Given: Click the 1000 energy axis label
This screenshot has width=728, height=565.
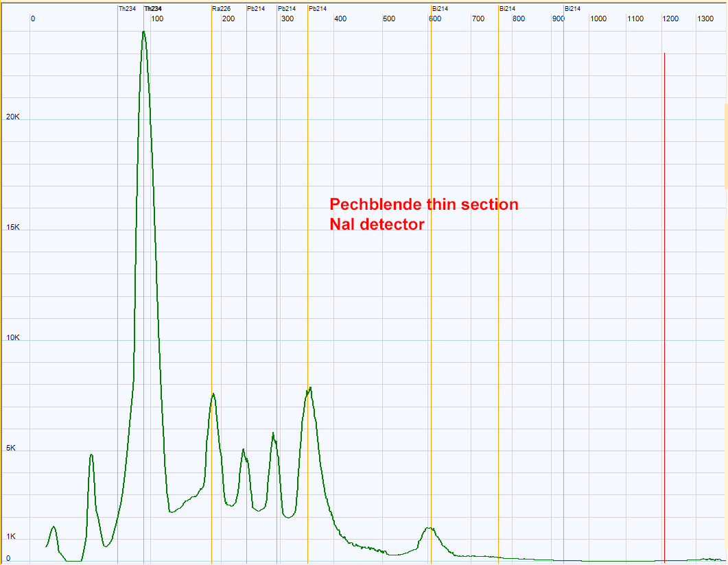Looking at the screenshot, I should point(598,19).
